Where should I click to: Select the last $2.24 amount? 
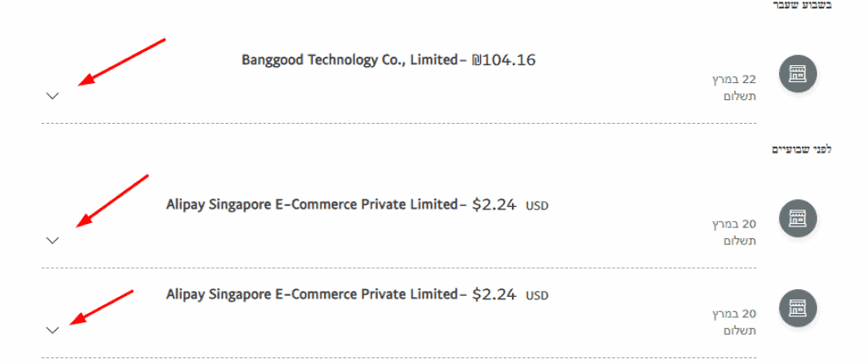[x=494, y=294]
